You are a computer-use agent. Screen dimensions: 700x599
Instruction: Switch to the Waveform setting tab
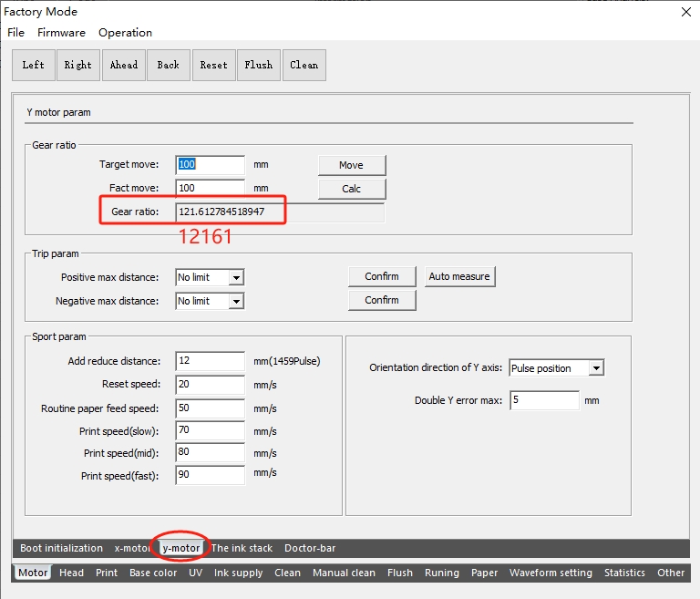(551, 573)
